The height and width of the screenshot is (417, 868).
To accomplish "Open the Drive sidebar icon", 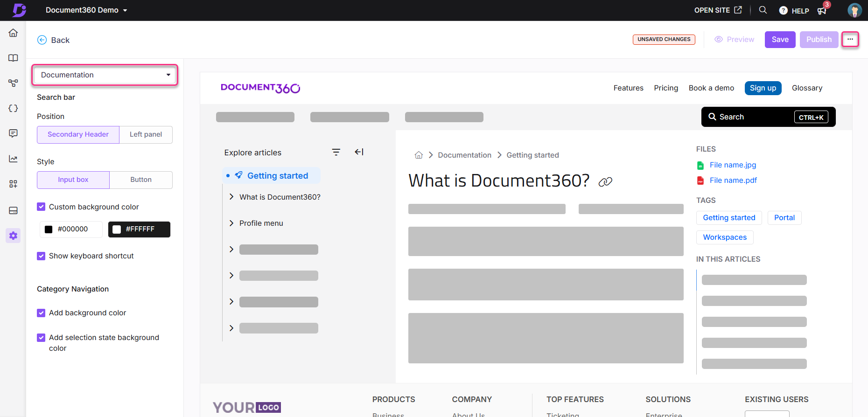I will (13, 210).
